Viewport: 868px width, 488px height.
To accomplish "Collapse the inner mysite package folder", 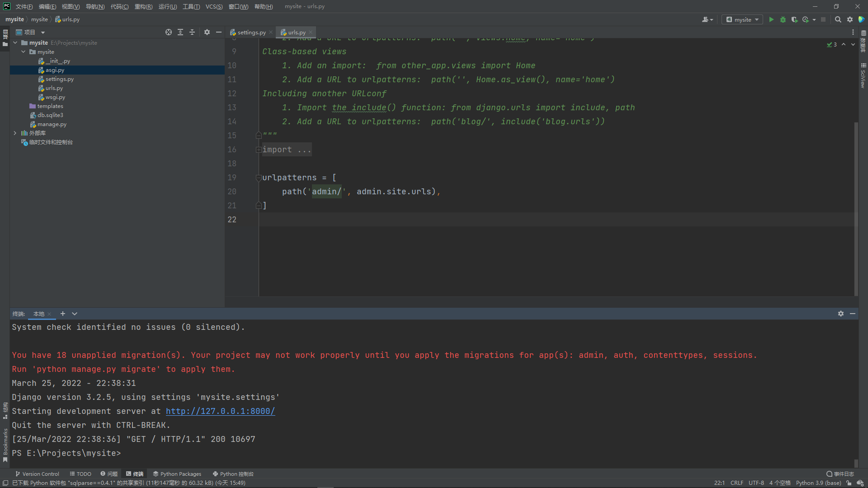I will click(24, 52).
